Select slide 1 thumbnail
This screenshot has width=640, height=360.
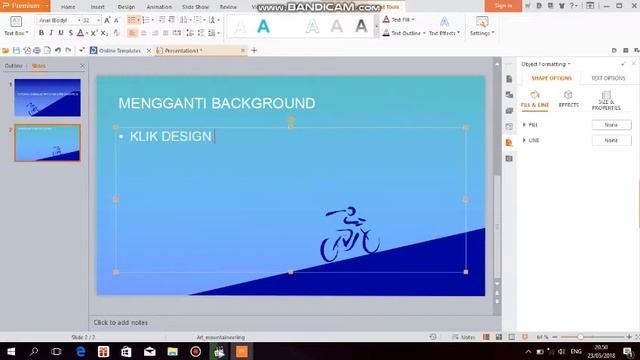(47, 98)
